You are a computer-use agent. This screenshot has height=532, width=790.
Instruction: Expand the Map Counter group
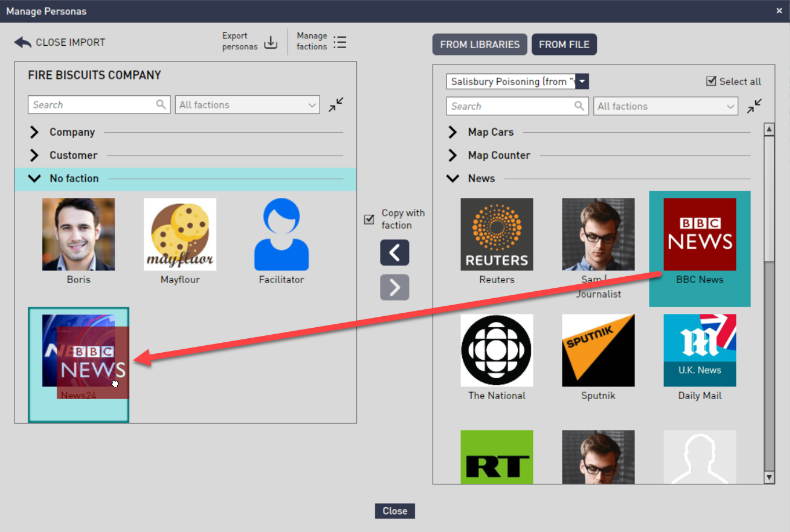click(x=452, y=155)
